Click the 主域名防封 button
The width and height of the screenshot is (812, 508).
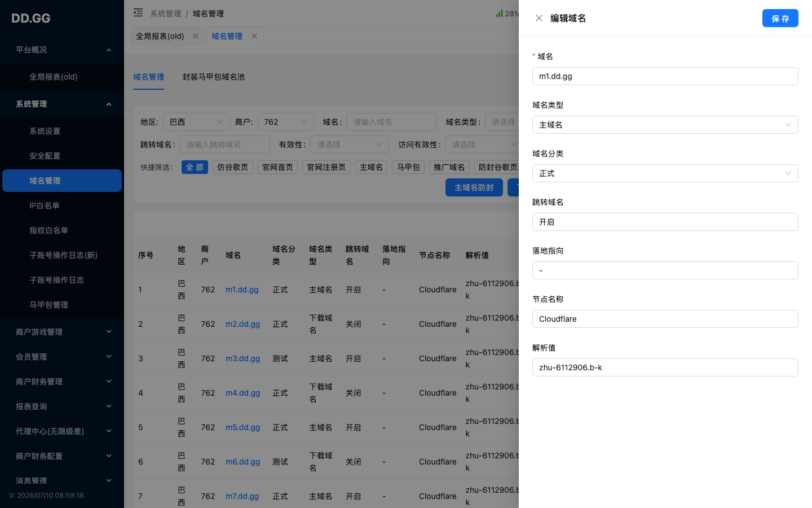(x=474, y=187)
